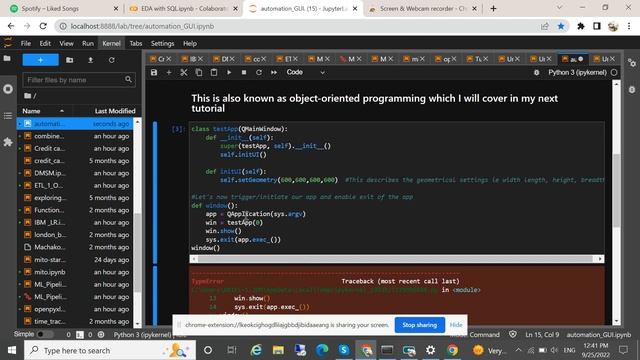Click the Windows Start button
This screenshot has width=640, height=360.
(12, 350)
